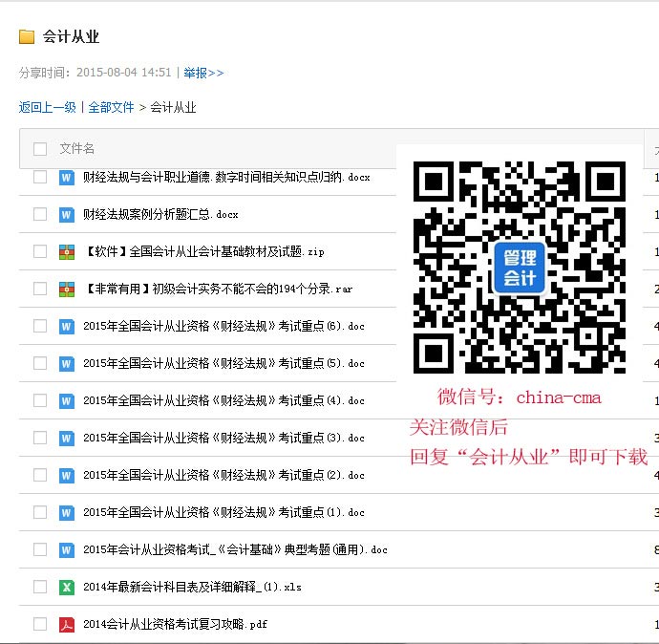Click the 文件名 column header
Viewport: 659px width, 644px height.
click(x=77, y=148)
